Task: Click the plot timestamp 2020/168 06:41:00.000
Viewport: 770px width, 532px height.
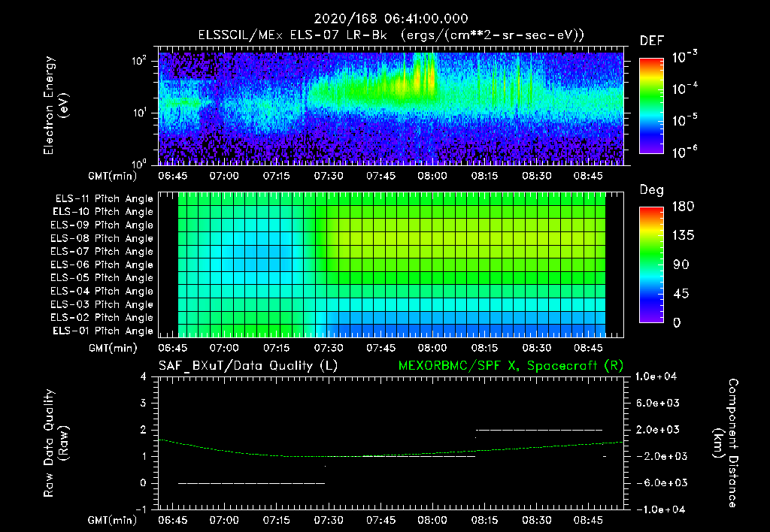Action: [x=391, y=19]
